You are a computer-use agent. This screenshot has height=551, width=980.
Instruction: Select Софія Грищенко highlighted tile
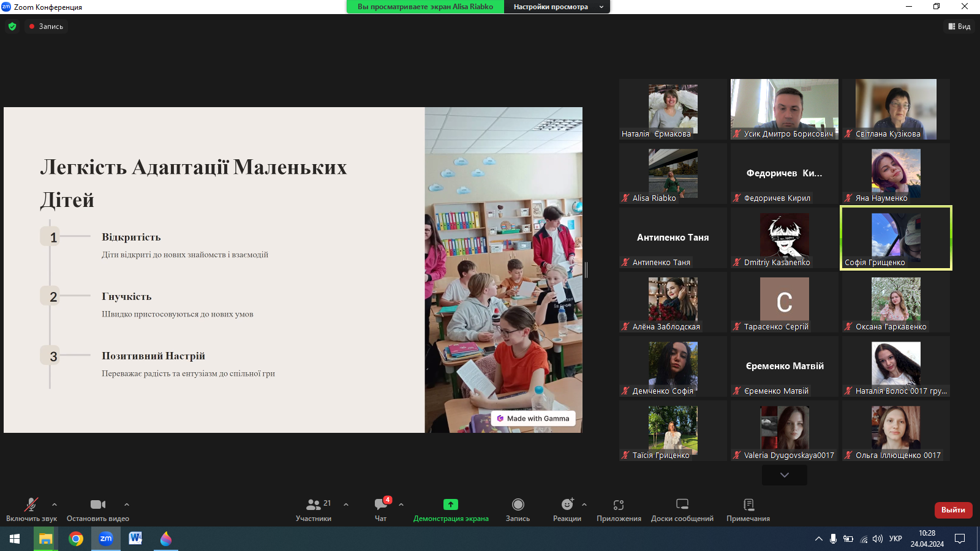pos(896,238)
